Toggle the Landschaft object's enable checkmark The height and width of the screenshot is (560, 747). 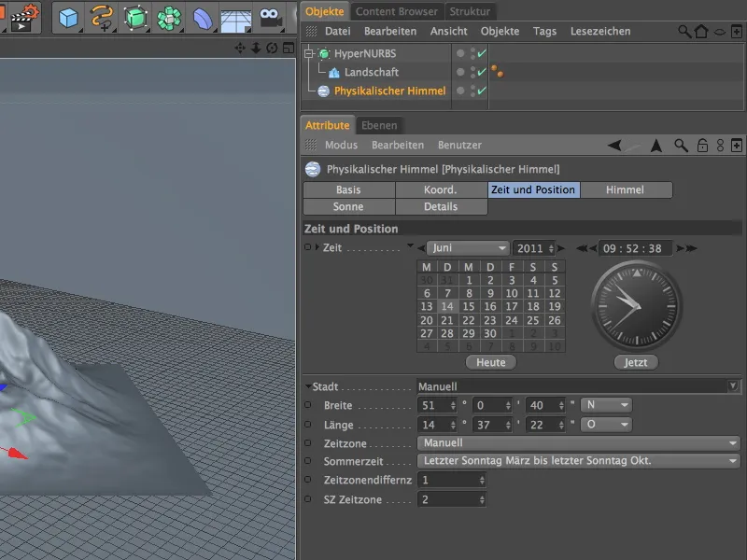coord(482,72)
